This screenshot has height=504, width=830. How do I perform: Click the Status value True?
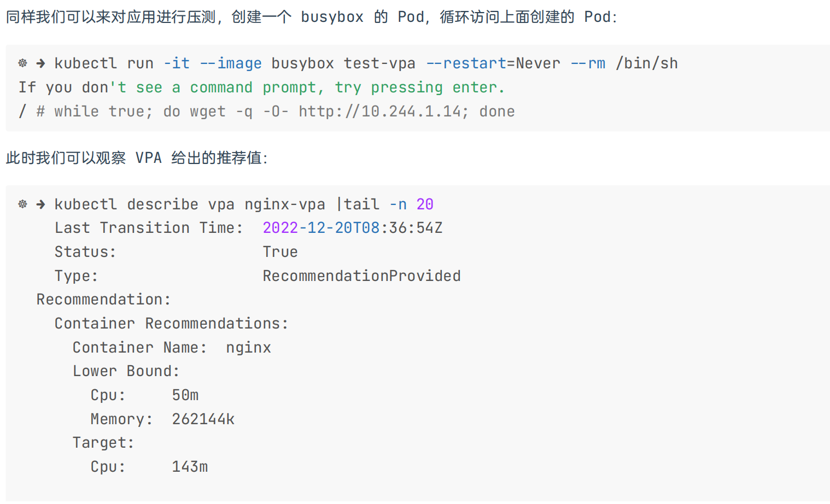click(x=280, y=252)
